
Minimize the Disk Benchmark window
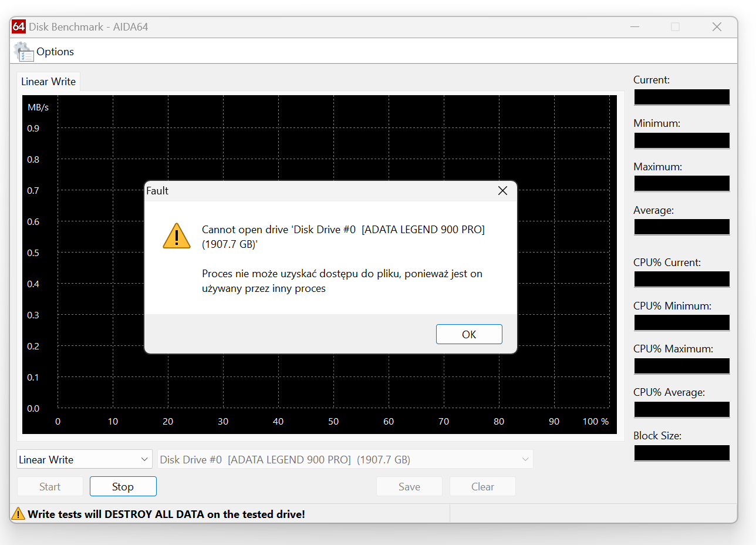(x=635, y=27)
